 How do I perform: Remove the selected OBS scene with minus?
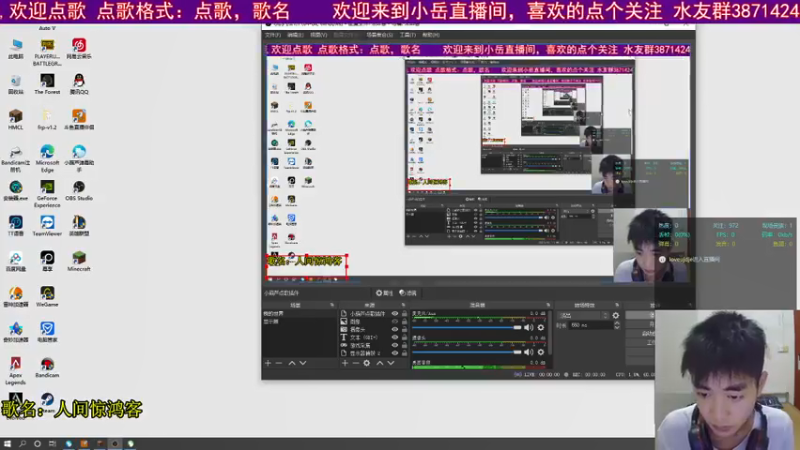click(279, 363)
